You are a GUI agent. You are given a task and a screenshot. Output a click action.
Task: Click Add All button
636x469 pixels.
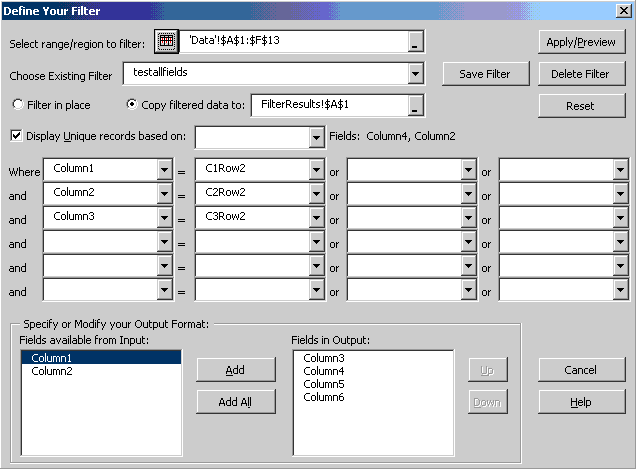coord(236,402)
